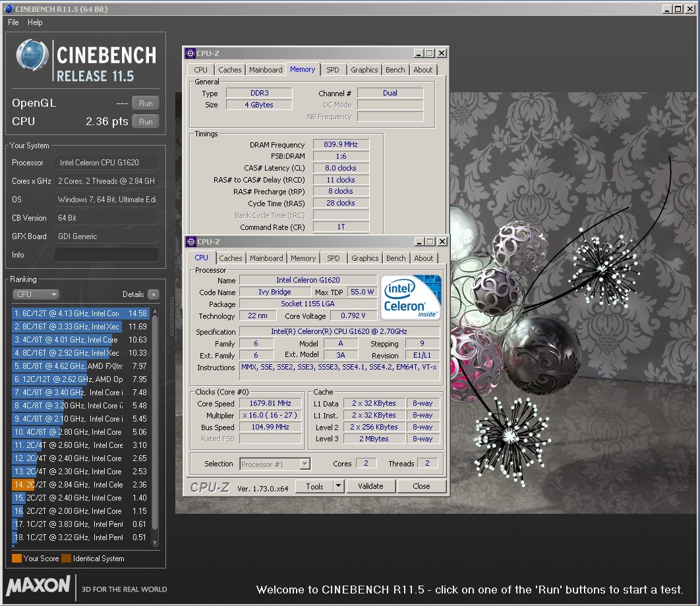Open About tab in lower CPU-Z window

[424, 258]
